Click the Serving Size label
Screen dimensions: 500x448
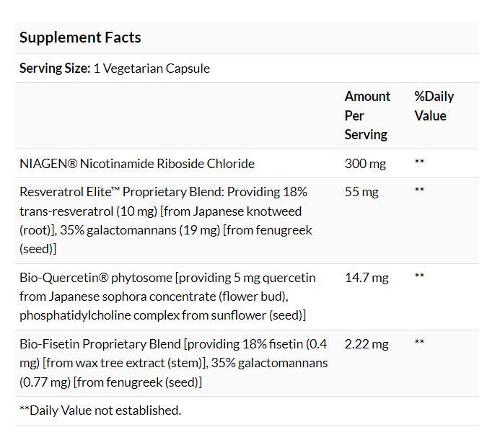click(x=55, y=69)
